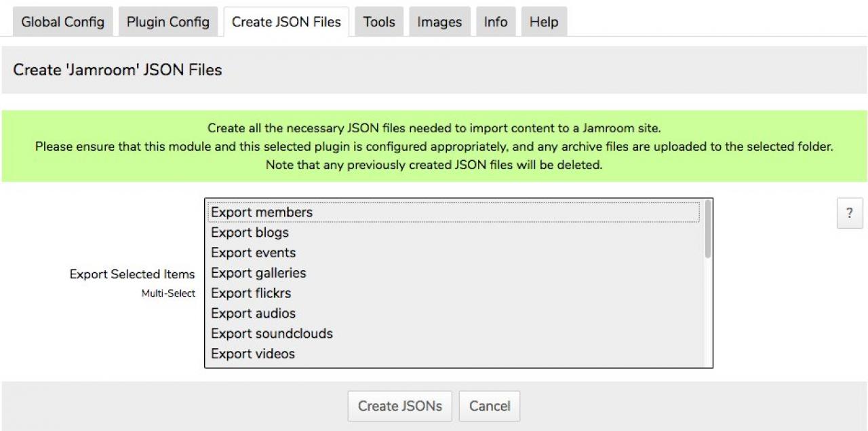The image size is (868, 431).
Task: Select the Export blogs option
Action: 250,233
